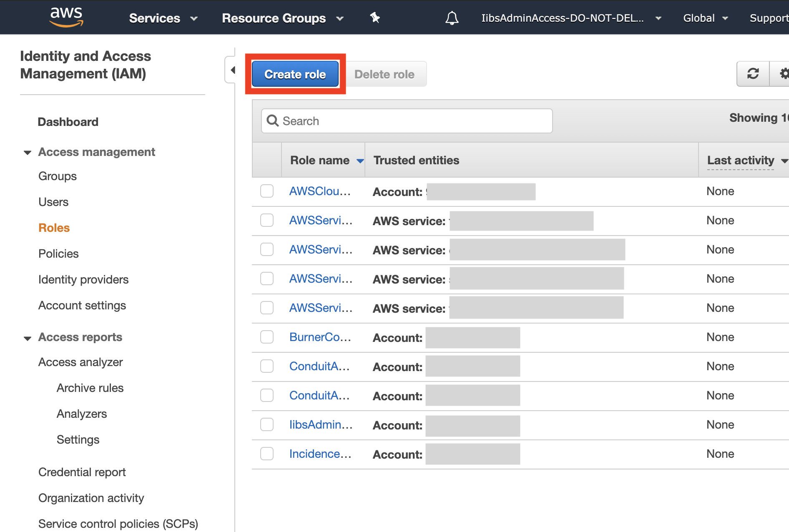Open the Support menu
This screenshot has height=532, width=789.
(769, 18)
